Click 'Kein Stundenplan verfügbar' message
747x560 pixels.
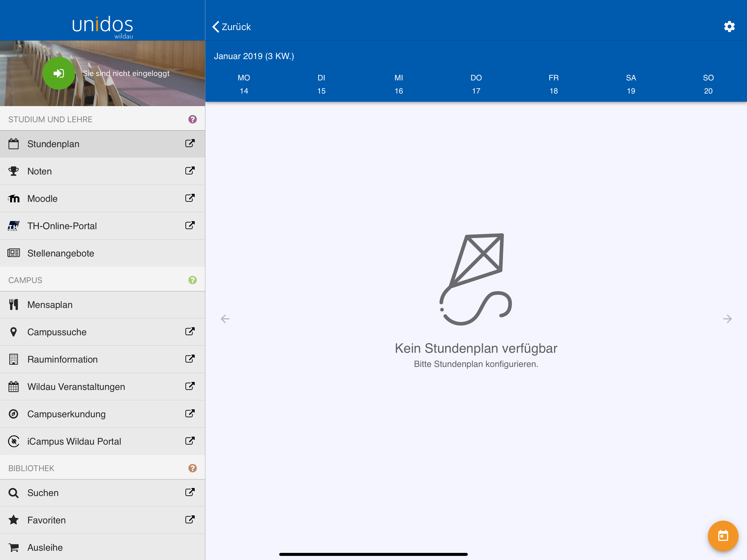(x=476, y=348)
